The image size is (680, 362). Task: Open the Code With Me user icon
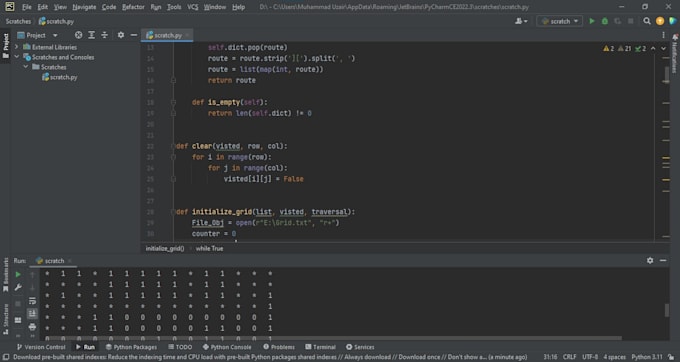pyautogui.click(x=521, y=21)
